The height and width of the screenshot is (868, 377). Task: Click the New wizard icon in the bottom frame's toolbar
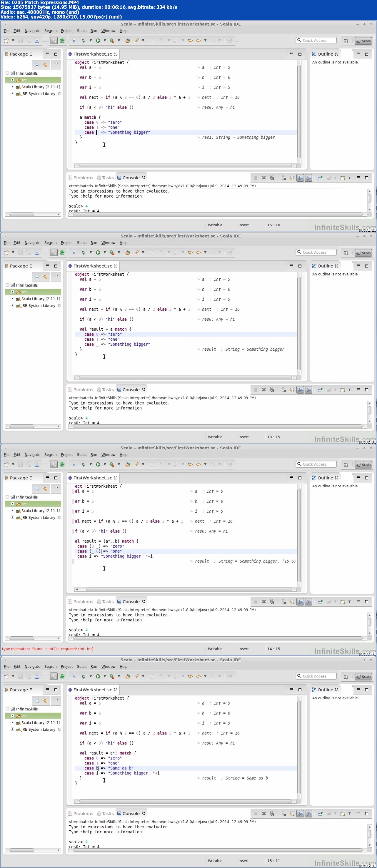coord(6,677)
